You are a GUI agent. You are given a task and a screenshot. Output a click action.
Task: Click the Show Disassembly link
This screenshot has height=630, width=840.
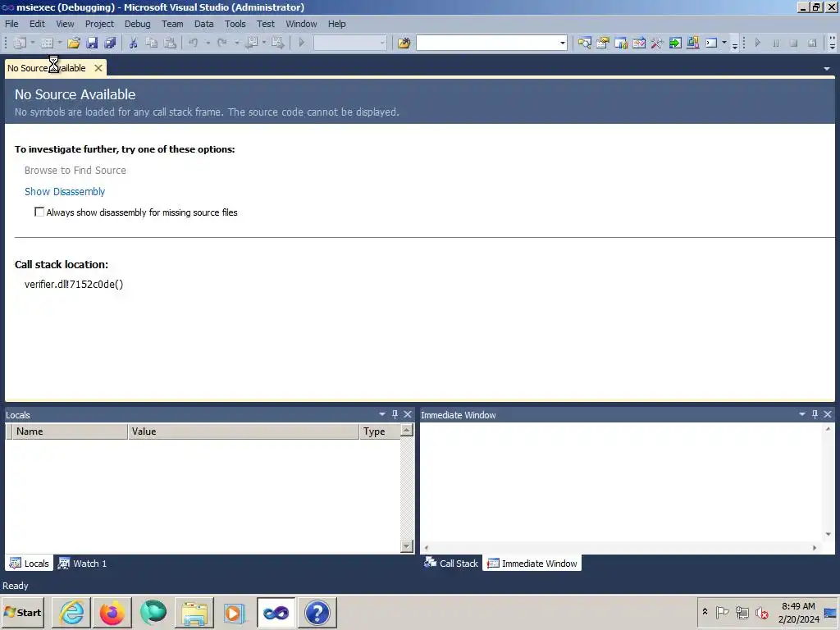click(65, 191)
